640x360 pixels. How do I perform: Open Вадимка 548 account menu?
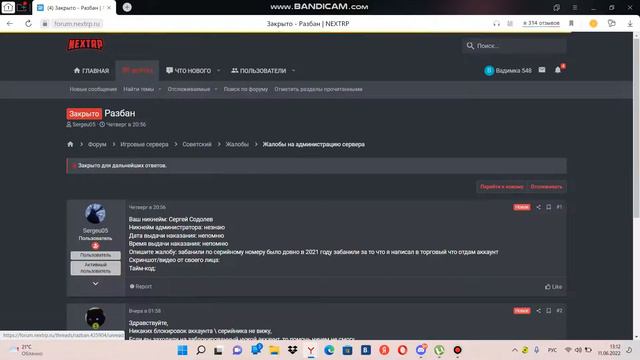(x=508, y=71)
